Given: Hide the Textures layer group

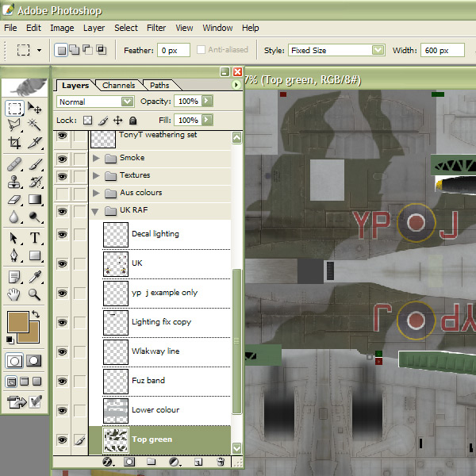Looking at the screenshot, I should pyautogui.click(x=62, y=176).
